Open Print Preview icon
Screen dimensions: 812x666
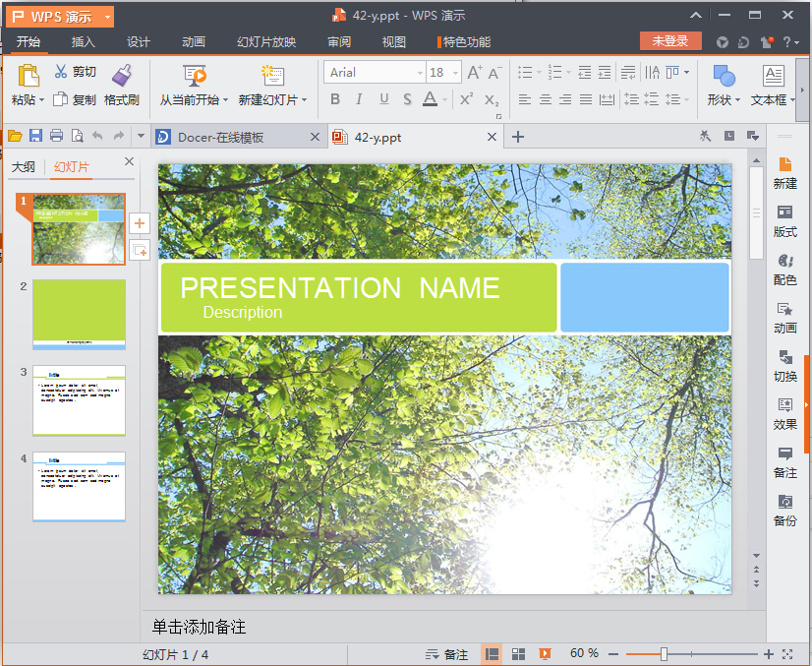pos(77,136)
